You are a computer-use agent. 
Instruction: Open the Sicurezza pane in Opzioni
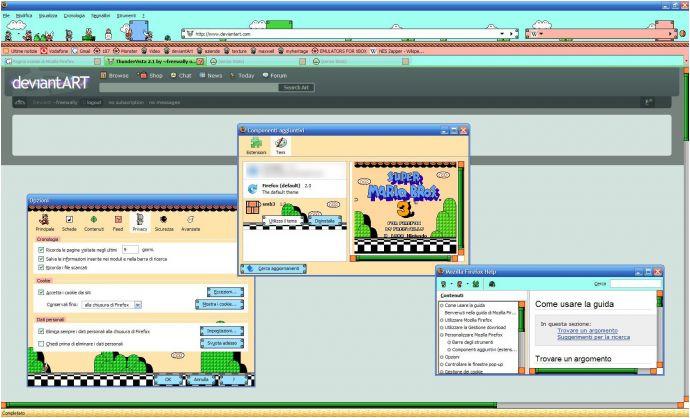(x=164, y=223)
